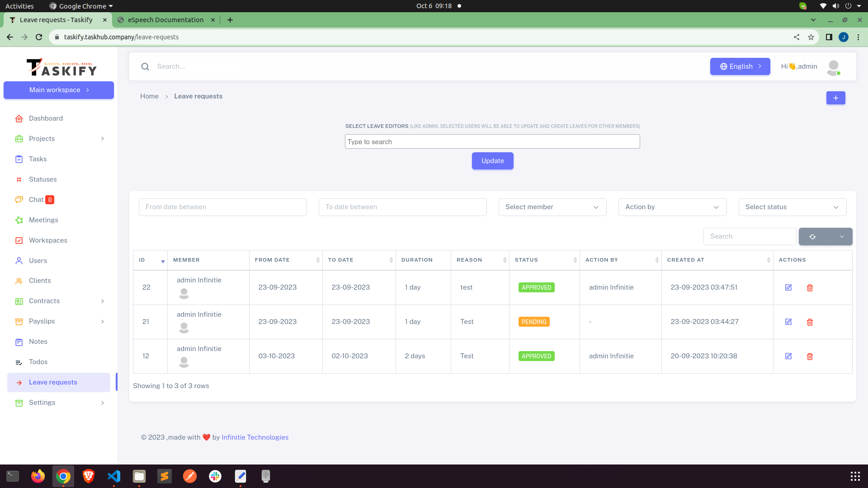This screenshot has height=488, width=868.
Task: Open Dashboard from the sidebar
Action: point(46,118)
